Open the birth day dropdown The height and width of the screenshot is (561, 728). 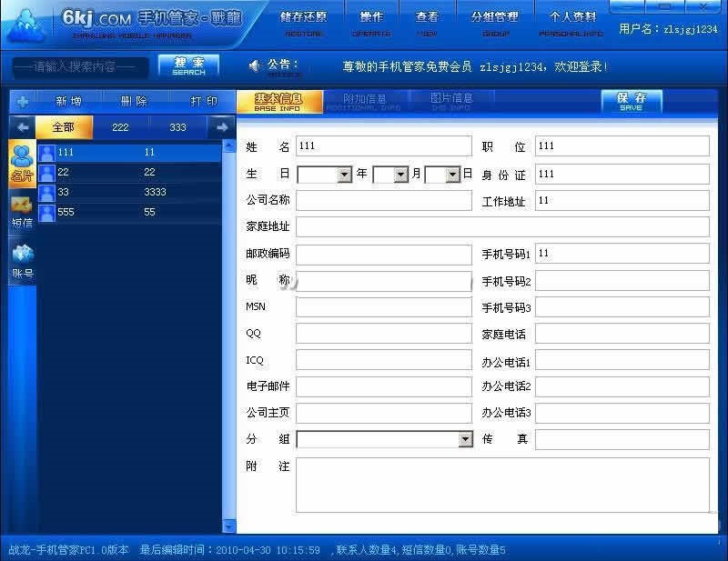[x=452, y=175]
